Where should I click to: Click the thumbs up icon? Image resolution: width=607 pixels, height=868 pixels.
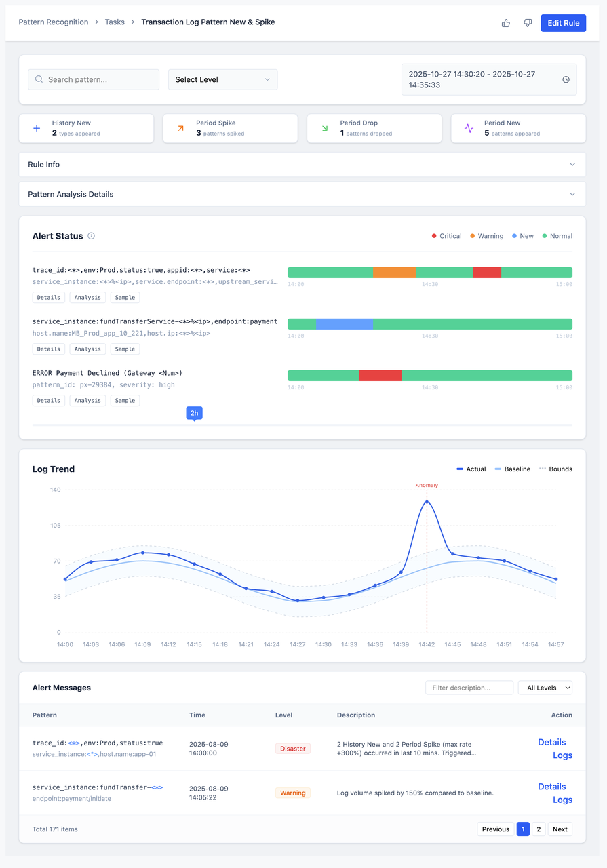pos(505,23)
